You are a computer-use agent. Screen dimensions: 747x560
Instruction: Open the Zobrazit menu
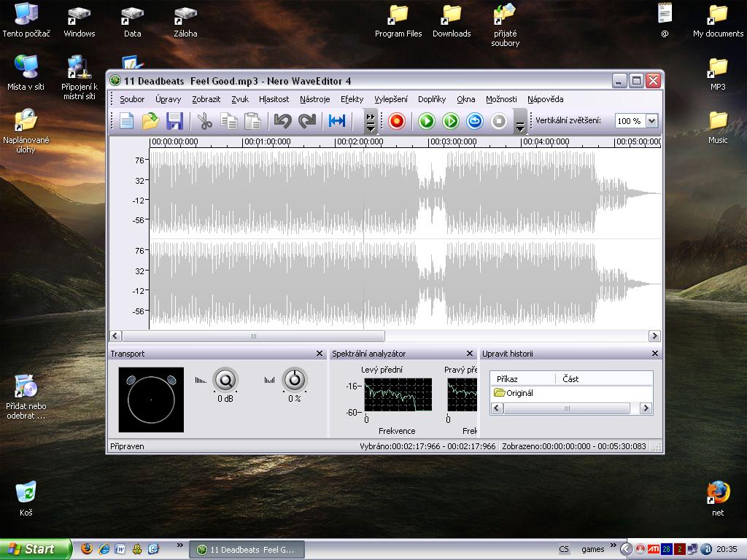[206, 99]
